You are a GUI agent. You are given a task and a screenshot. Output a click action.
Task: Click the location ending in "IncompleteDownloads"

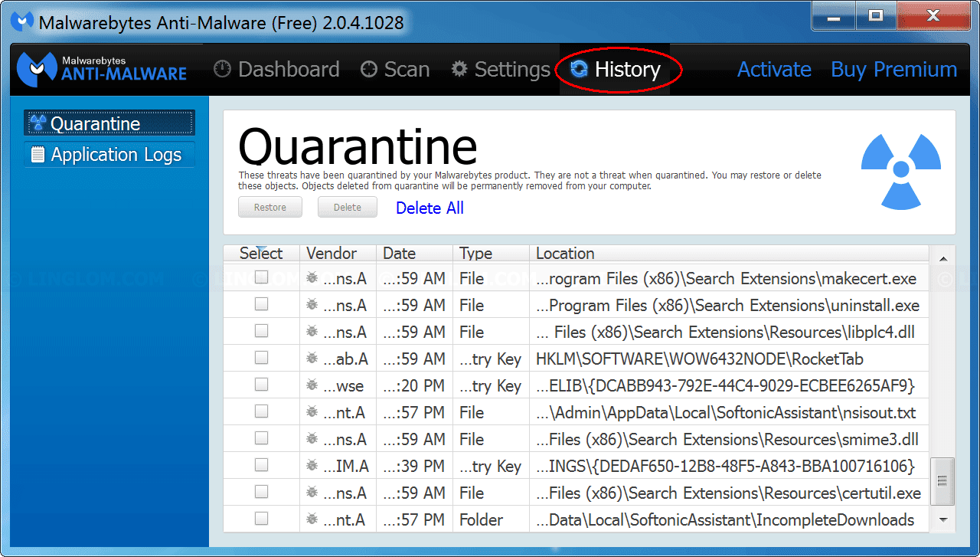tap(725, 519)
